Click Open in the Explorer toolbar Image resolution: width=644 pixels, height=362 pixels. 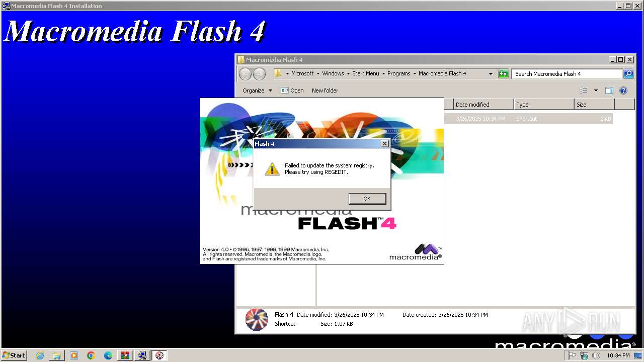point(292,90)
